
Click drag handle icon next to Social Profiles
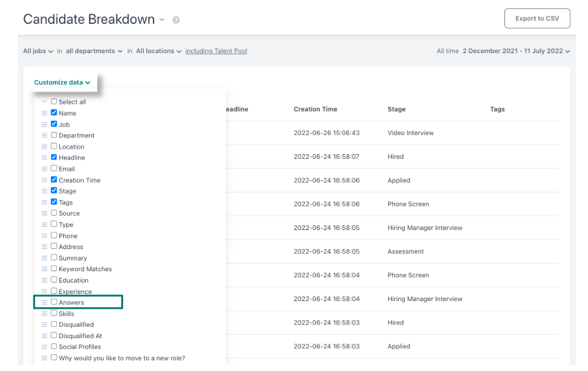pyautogui.click(x=44, y=347)
